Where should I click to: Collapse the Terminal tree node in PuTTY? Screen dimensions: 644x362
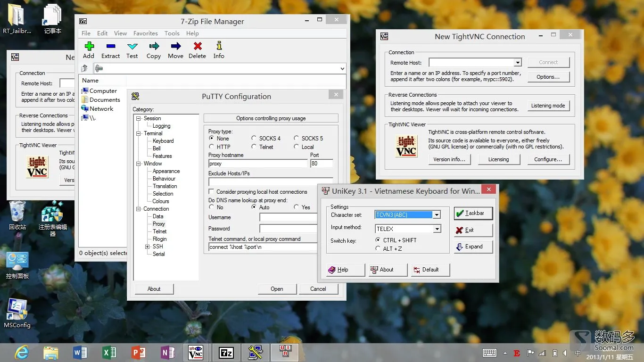point(139,133)
